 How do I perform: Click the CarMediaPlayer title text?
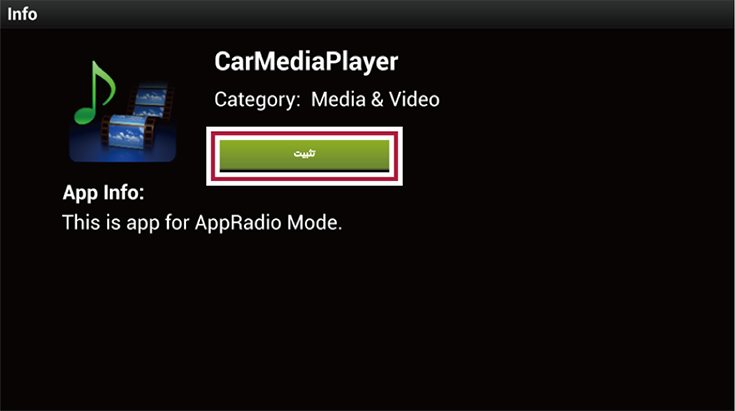point(306,62)
